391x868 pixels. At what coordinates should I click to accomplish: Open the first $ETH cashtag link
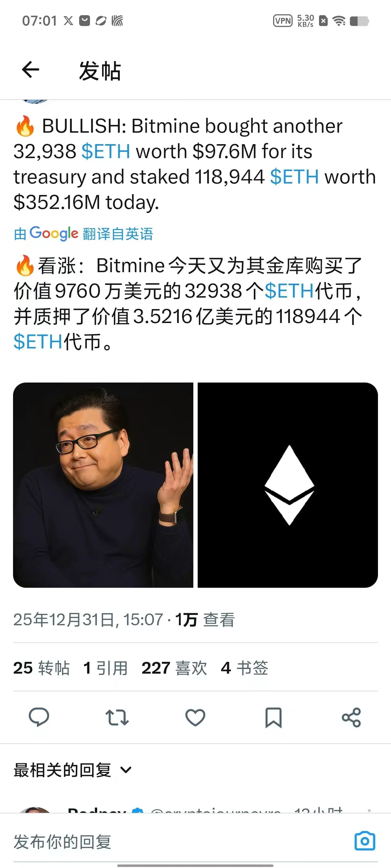106,151
